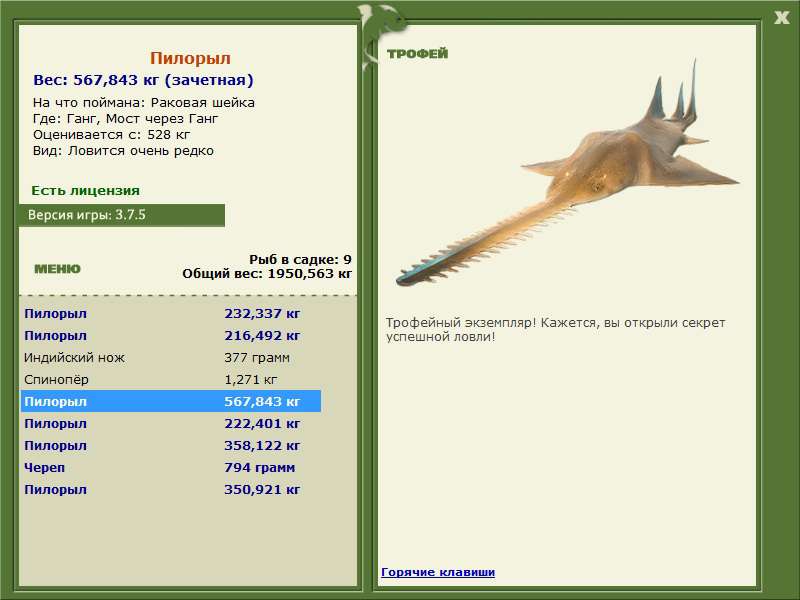Select the Пилорыл 232,337 кг row

coord(171,313)
